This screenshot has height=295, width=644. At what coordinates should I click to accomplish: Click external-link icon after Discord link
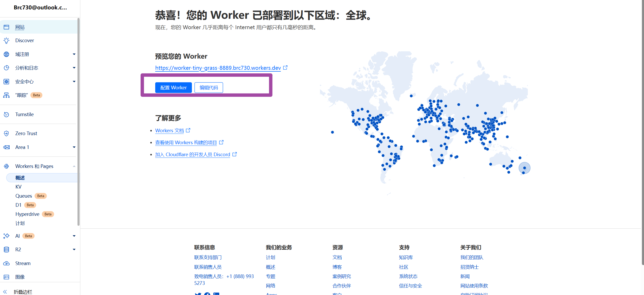[x=235, y=154]
